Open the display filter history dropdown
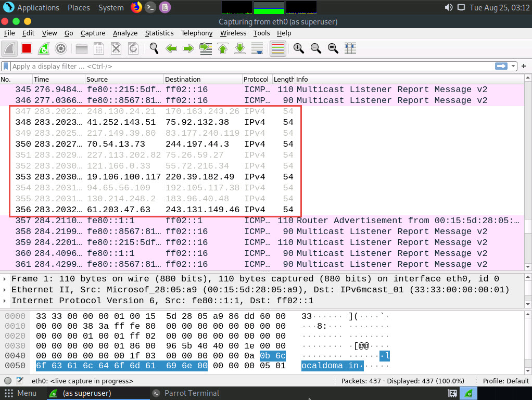 [x=513, y=66]
